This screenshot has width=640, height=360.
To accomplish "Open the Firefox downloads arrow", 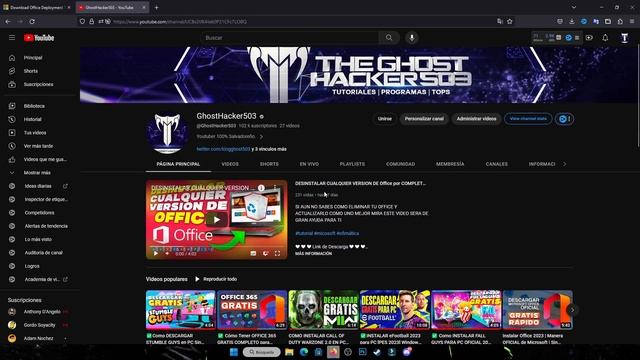I will pyautogui.click(x=572, y=21).
